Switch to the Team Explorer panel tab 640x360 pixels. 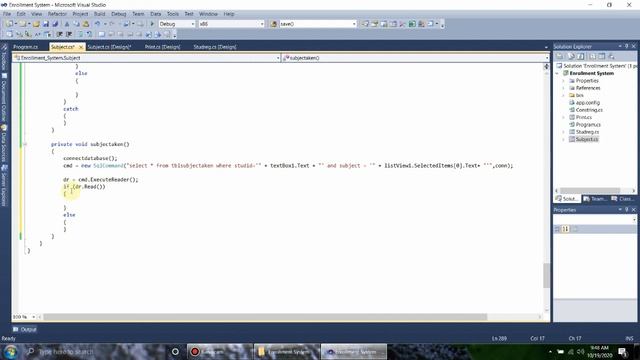coord(595,199)
